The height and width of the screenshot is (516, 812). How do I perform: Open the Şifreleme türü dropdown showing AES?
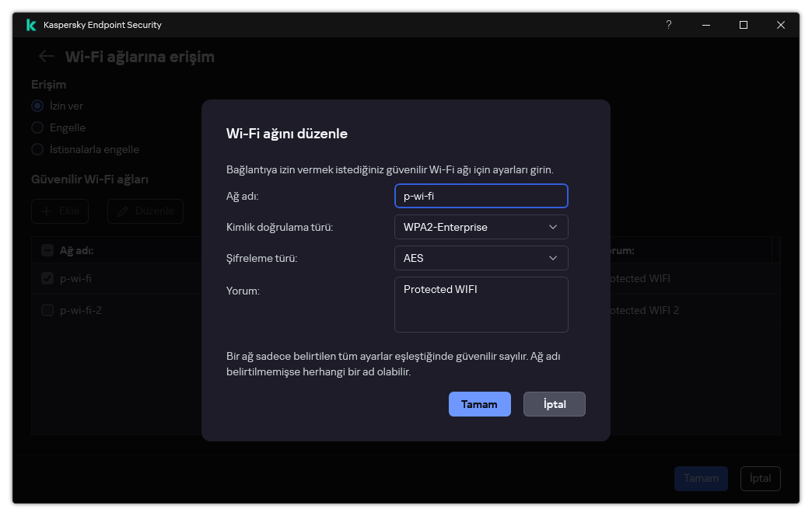click(481, 258)
